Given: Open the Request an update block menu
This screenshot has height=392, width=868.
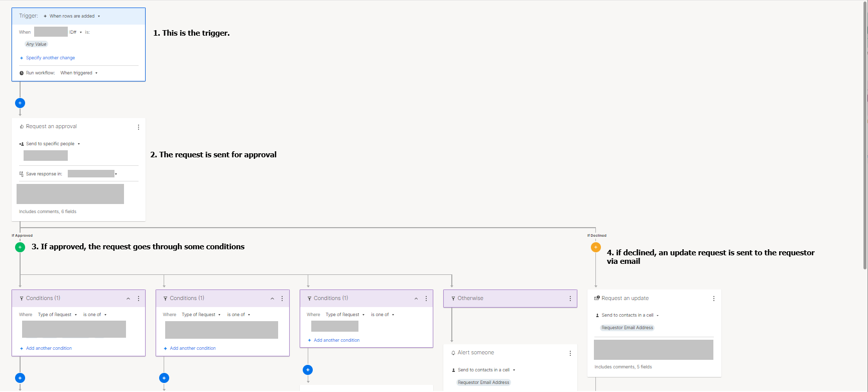Looking at the screenshot, I should [714, 299].
